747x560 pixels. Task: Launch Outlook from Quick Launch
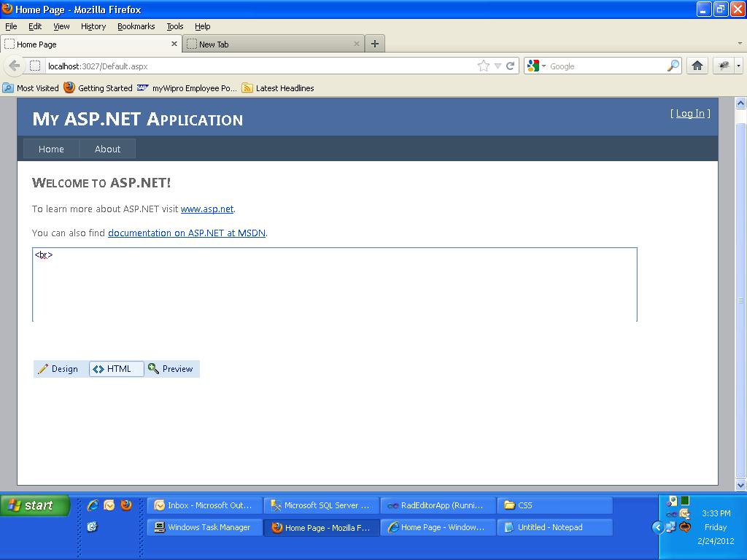(109, 505)
